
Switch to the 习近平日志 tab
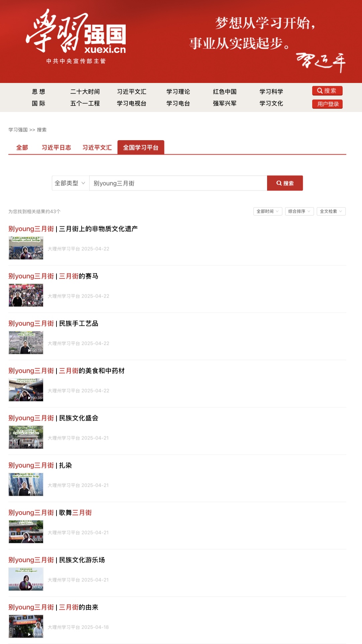56,148
